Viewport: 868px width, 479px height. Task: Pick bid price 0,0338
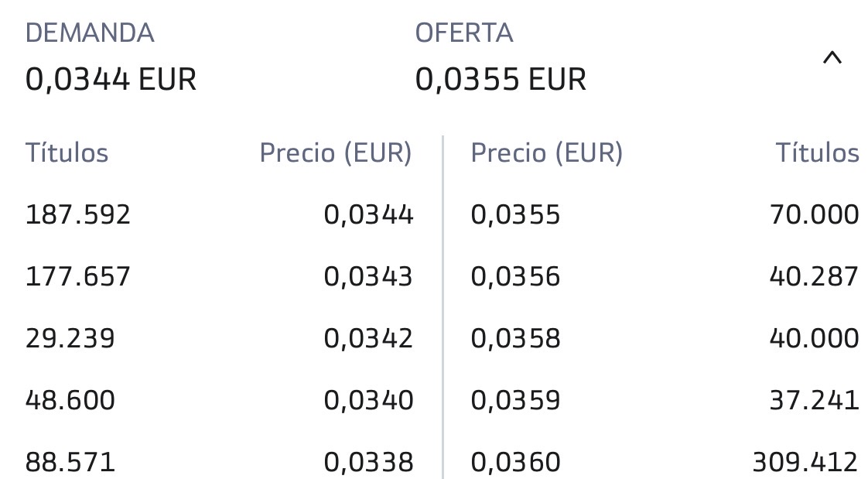368,463
